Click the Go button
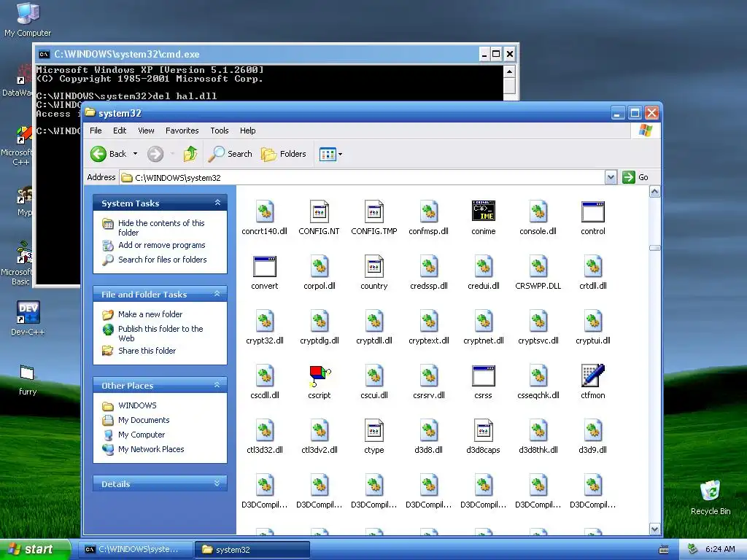747x560 pixels. [x=635, y=178]
